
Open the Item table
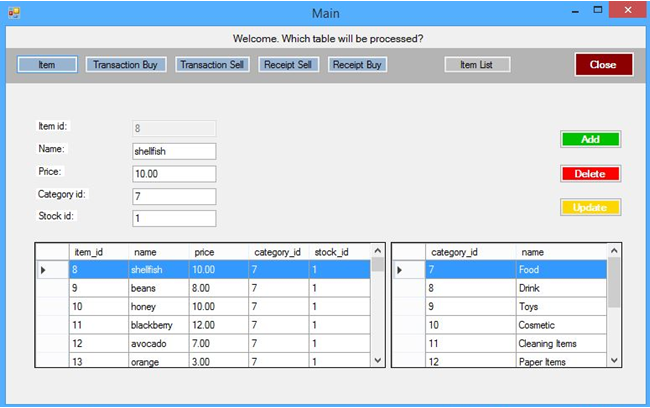tap(47, 65)
